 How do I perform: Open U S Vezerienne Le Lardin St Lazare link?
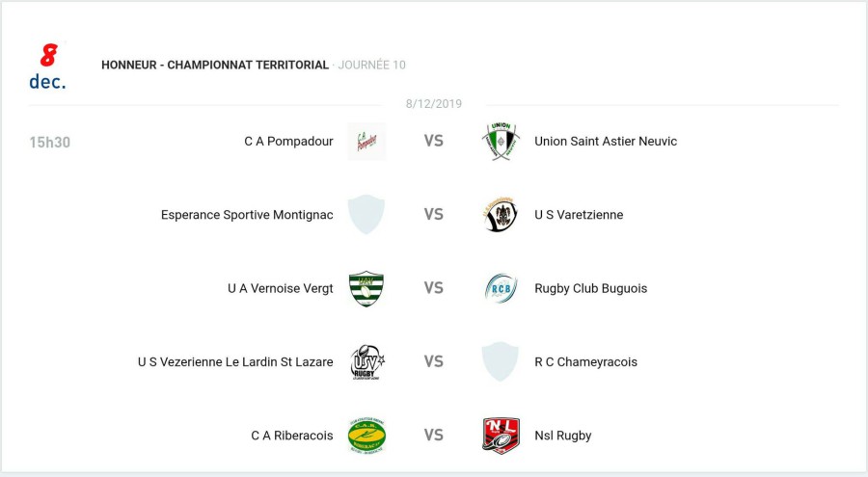235,362
